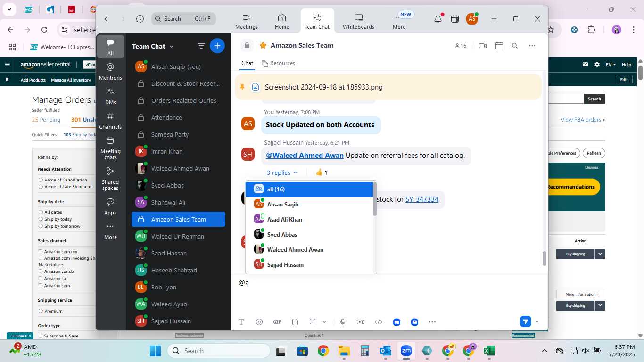This screenshot has width=644, height=362.
Task: Show the 16 members list
Action: point(461,46)
